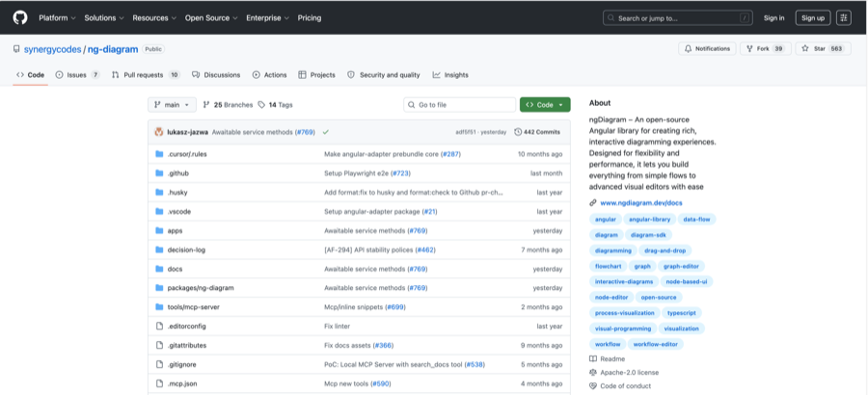Click the file icon for .gitignore
This screenshot has width=868, height=395.
pos(159,364)
